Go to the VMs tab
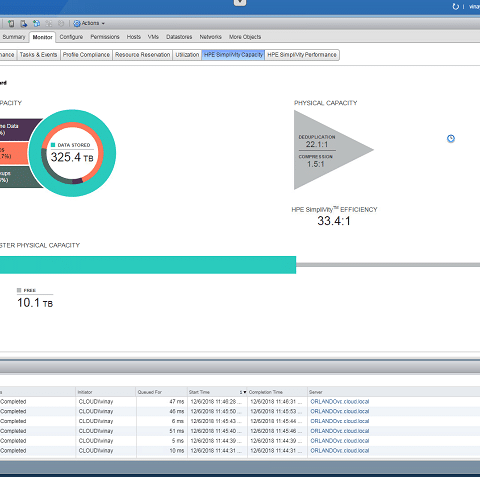This screenshot has width=480, height=477. 153,37
